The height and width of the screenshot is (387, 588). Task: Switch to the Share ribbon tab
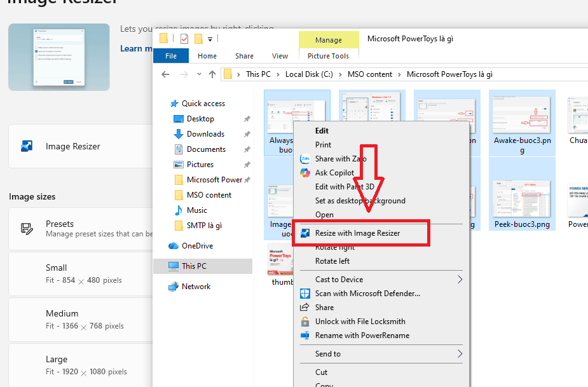(x=244, y=56)
